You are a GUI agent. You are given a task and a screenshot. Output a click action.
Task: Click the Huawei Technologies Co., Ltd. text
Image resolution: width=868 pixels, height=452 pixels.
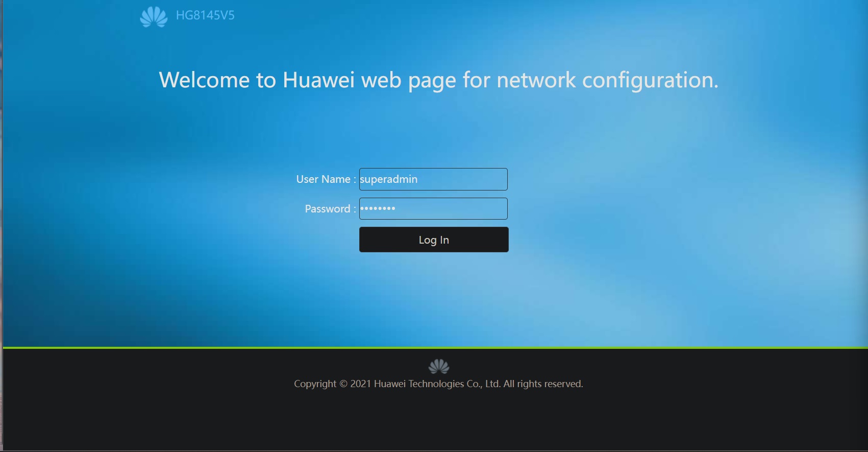[437, 384]
